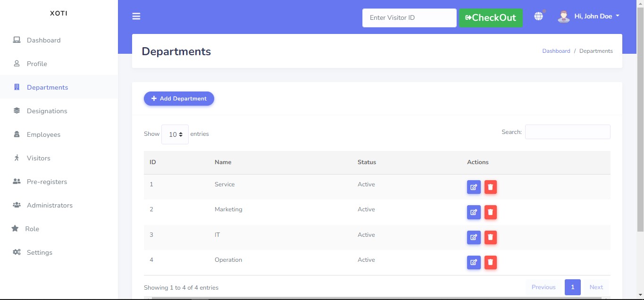644x300 pixels.
Task: Open the entries per page dropdown
Action: pyautogui.click(x=175, y=134)
